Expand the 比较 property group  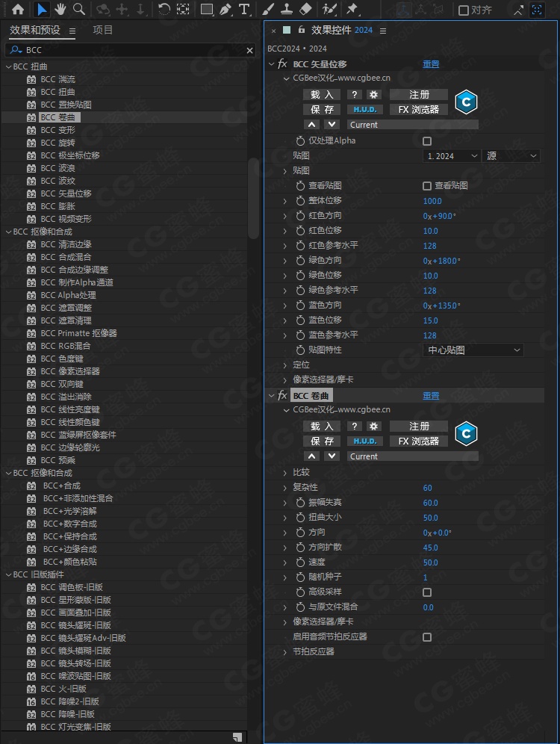[x=285, y=473]
